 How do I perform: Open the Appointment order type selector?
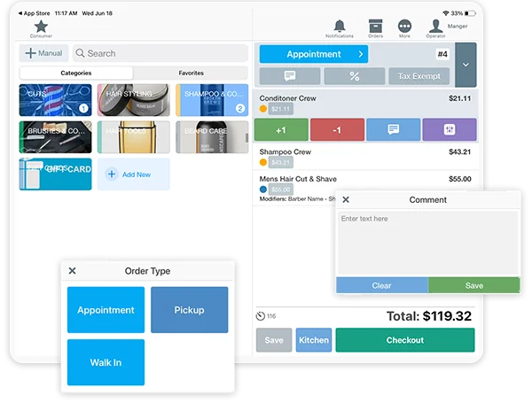click(313, 54)
